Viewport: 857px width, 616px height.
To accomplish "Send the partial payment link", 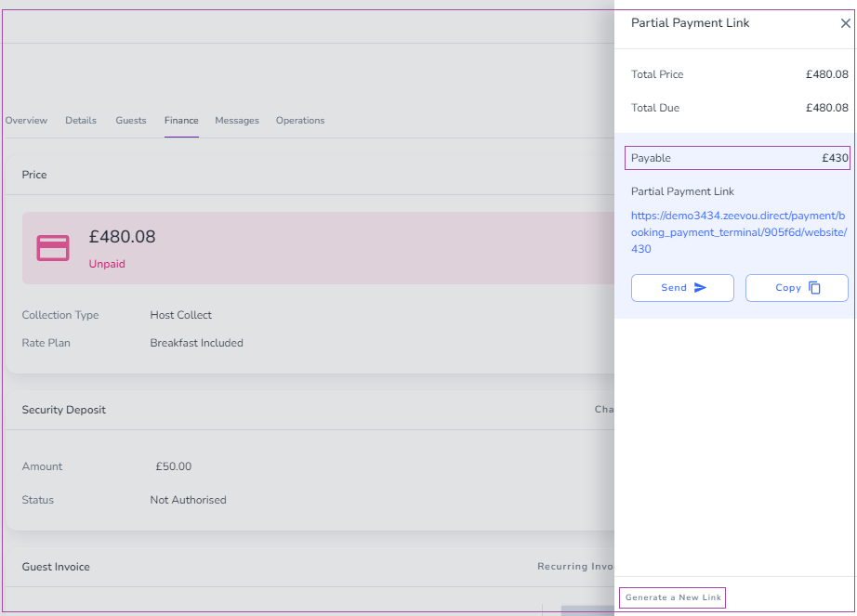I will (682, 288).
